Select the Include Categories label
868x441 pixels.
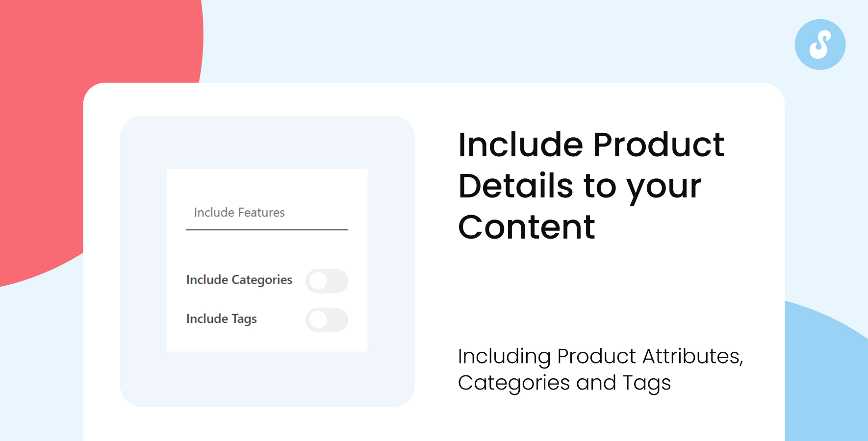(239, 280)
